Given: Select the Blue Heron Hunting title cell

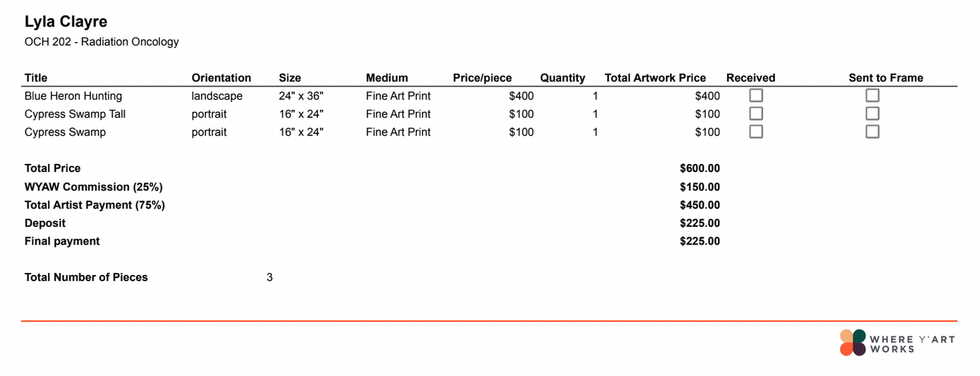Looking at the screenshot, I should (x=73, y=96).
